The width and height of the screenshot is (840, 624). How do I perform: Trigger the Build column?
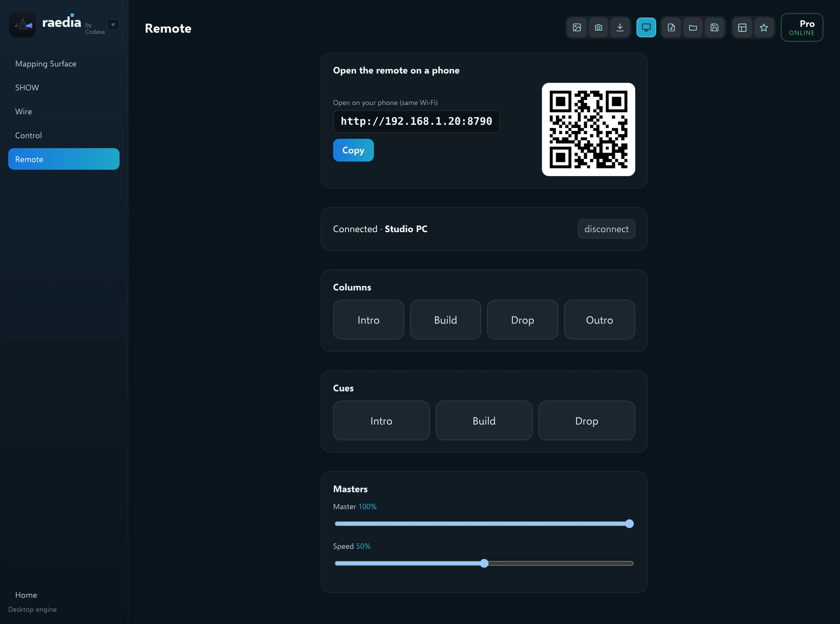(445, 320)
